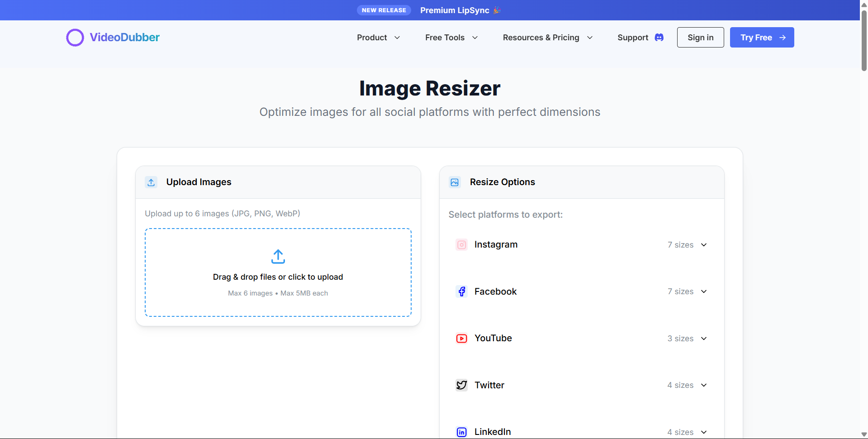The image size is (868, 439).
Task: Click the Instagram platform label
Action: (x=496, y=245)
